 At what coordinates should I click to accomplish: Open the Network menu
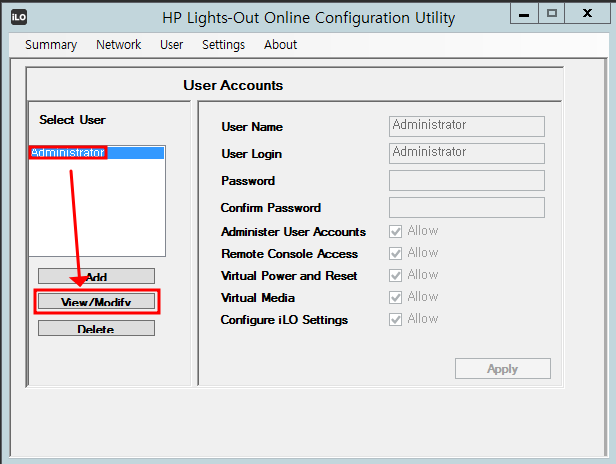(119, 45)
